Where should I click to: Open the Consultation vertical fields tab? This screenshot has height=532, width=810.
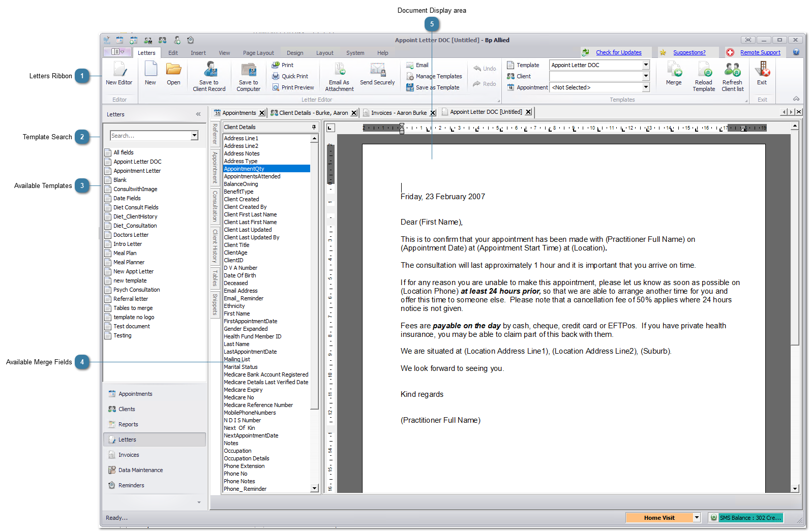pos(215,206)
